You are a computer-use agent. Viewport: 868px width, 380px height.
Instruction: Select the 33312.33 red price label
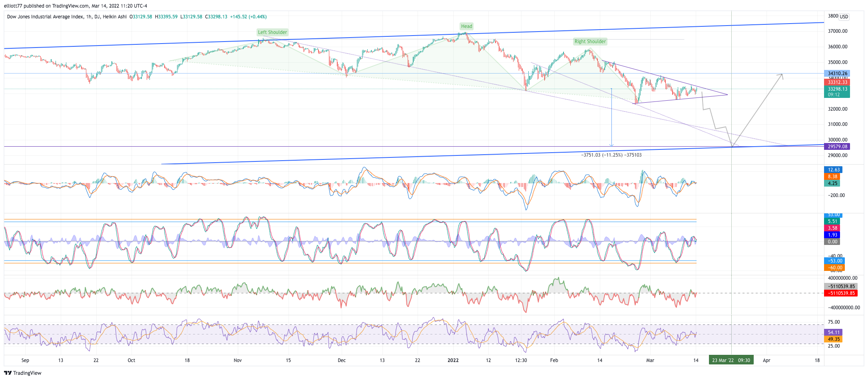pos(837,82)
